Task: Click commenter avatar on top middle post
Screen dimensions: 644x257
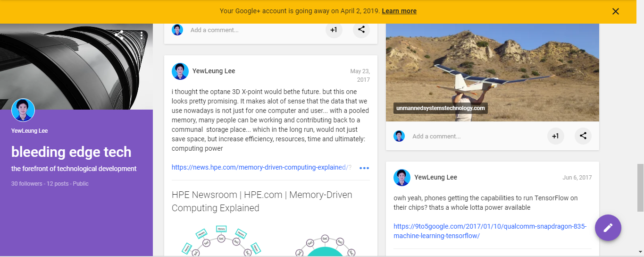Action: click(x=177, y=30)
